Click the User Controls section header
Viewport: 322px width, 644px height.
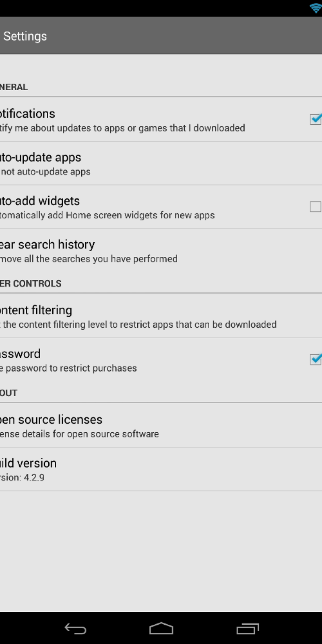tap(31, 283)
